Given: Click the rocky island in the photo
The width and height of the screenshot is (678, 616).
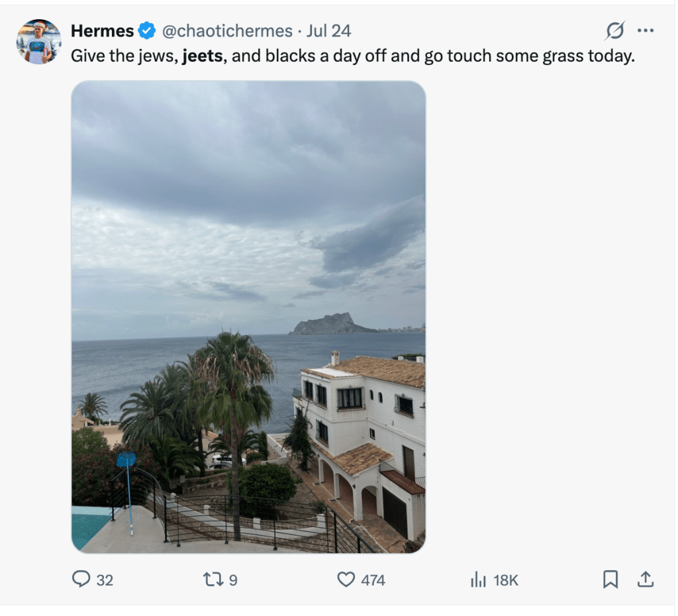Looking at the screenshot, I should click(329, 325).
